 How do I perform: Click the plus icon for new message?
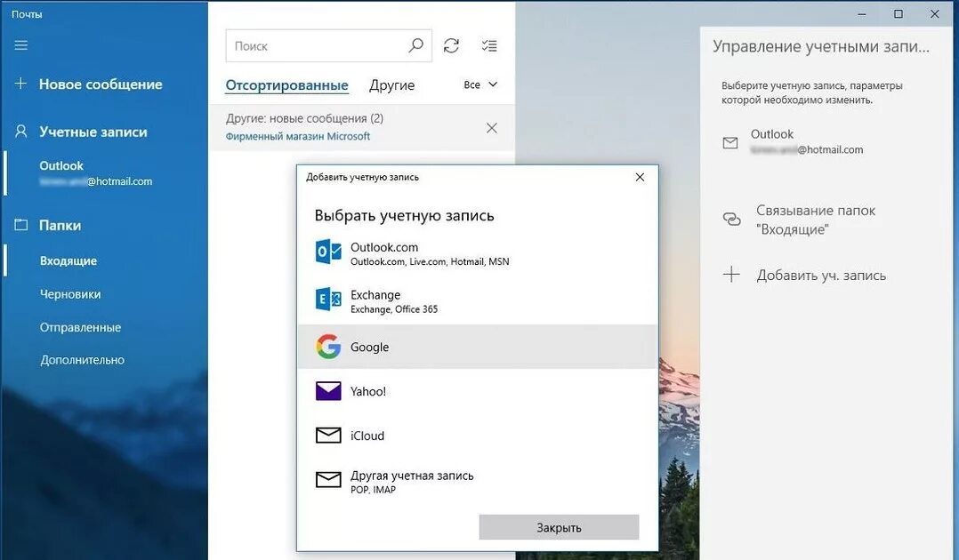coord(20,84)
